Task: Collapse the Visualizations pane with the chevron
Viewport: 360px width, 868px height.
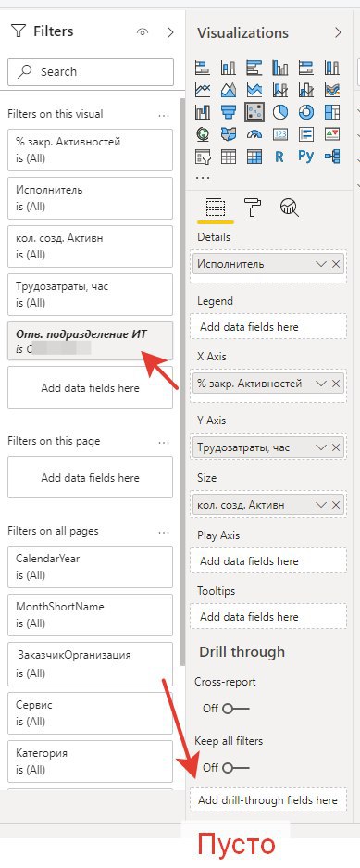Action: (x=338, y=32)
